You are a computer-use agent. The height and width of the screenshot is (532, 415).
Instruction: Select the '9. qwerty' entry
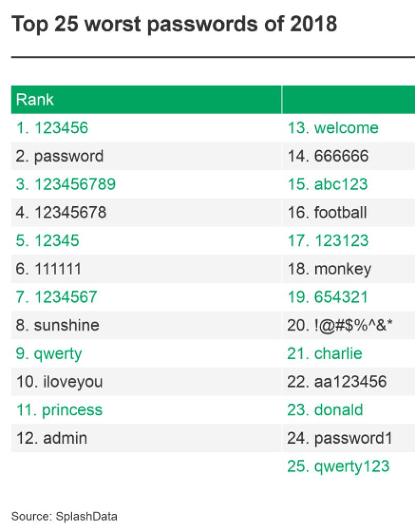[49, 354]
